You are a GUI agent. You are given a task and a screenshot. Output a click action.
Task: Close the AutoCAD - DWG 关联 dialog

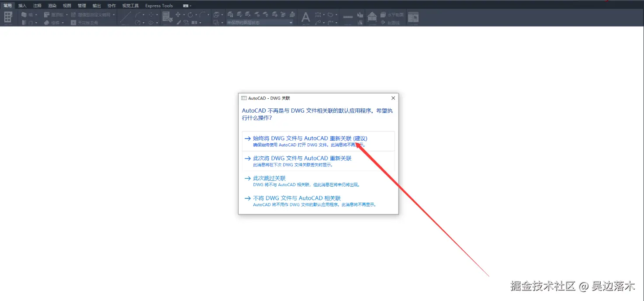pyautogui.click(x=393, y=98)
